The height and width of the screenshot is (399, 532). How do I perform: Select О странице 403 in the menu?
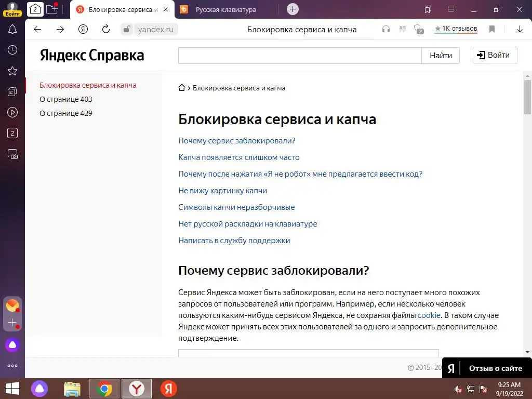pos(66,99)
